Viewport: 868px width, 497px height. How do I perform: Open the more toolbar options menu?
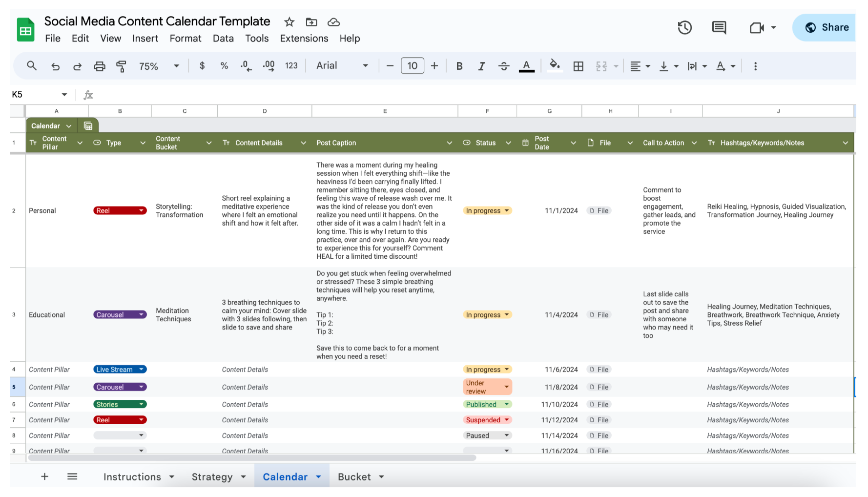click(755, 66)
